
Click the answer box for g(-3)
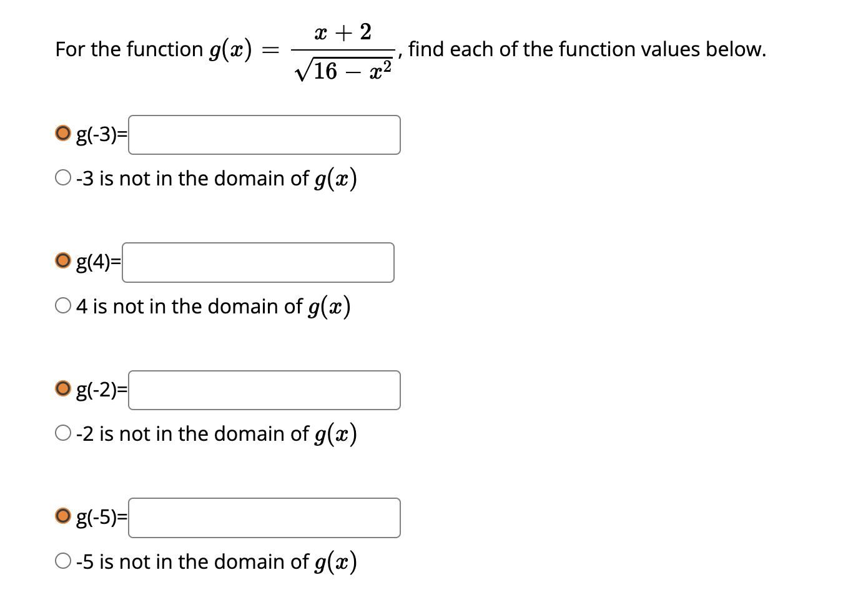click(264, 134)
